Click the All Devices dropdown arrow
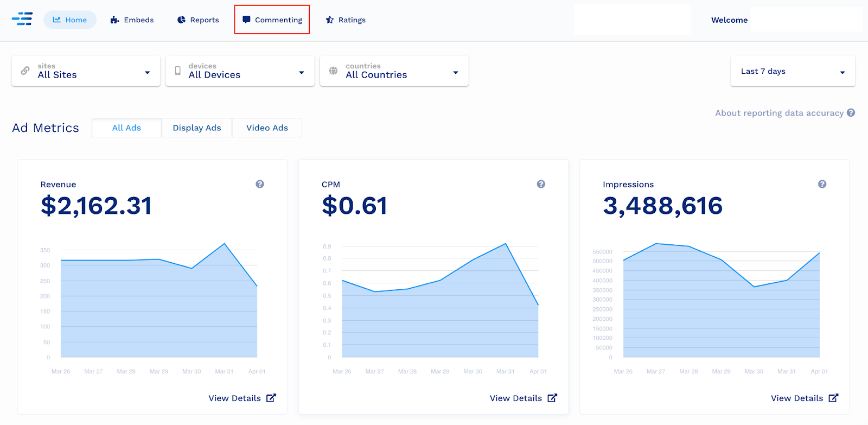Viewport: 868px width, 425px height. (301, 72)
